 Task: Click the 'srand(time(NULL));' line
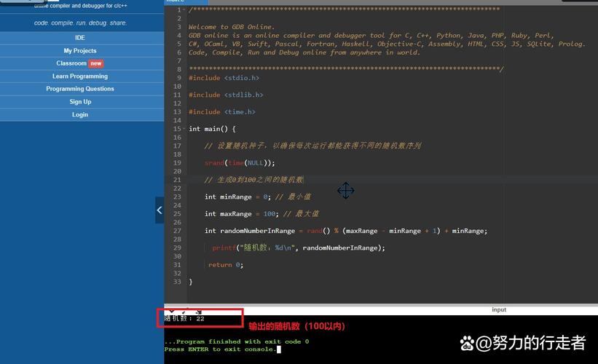coord(240,163)
